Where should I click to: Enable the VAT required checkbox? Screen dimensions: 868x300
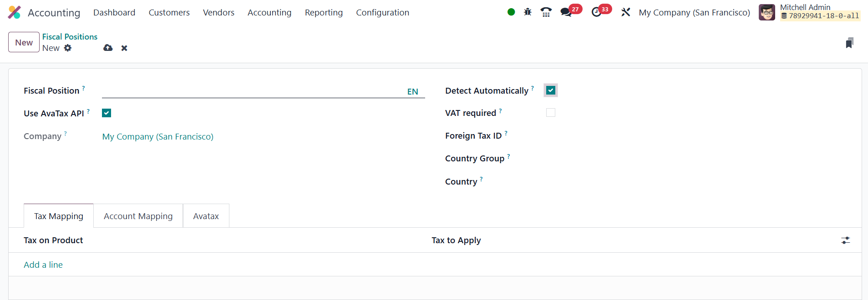coord(551,113)
